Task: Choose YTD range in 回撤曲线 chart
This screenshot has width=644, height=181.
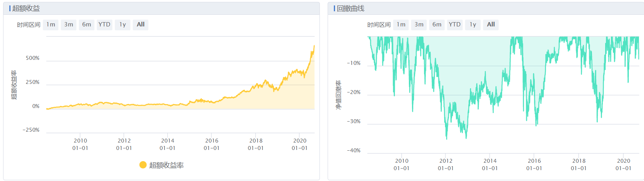Action: point(455,24)
